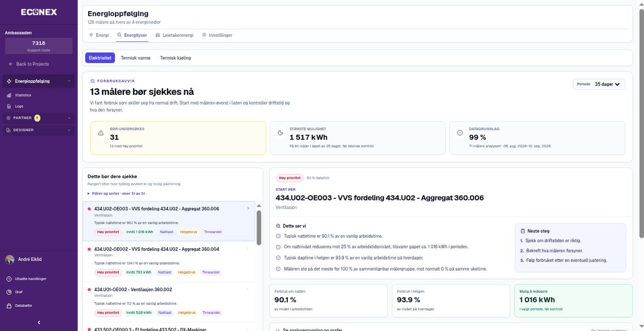The image size is (644, 331).
Task: Select meter 434.U01-OE002 Ventilasjon 360.002
Action: [169, 301]
